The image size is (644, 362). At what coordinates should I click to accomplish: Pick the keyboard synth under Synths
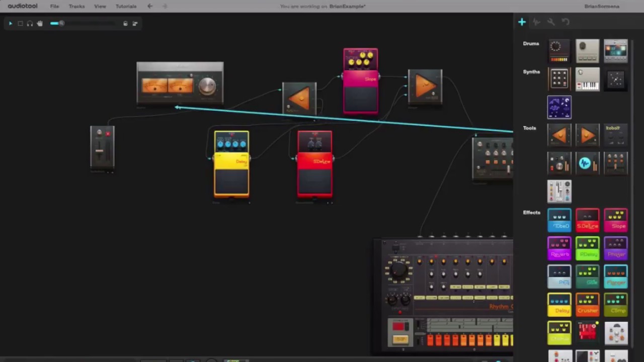point(587,79)
